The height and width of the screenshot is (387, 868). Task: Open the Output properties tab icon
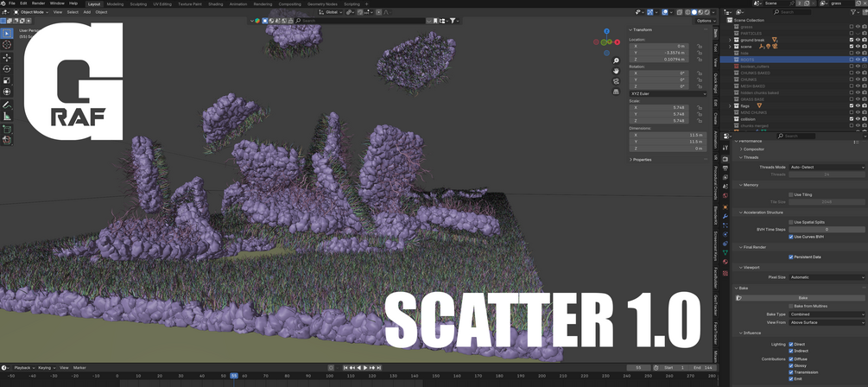725,168
